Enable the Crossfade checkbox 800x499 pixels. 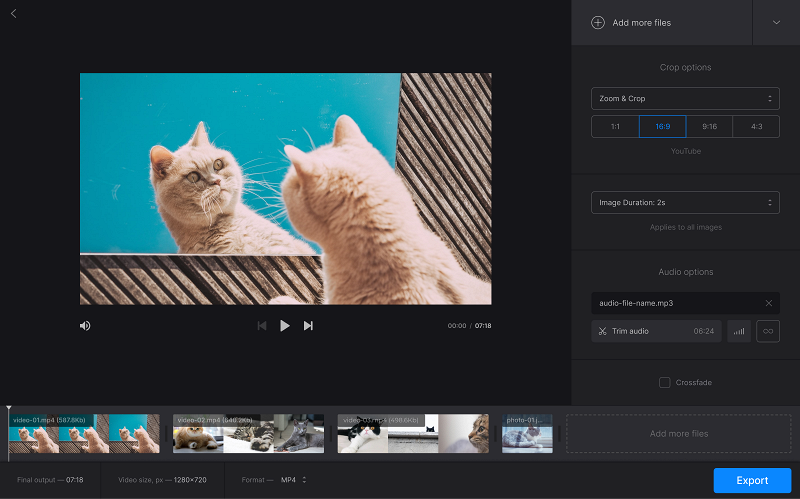664,382
